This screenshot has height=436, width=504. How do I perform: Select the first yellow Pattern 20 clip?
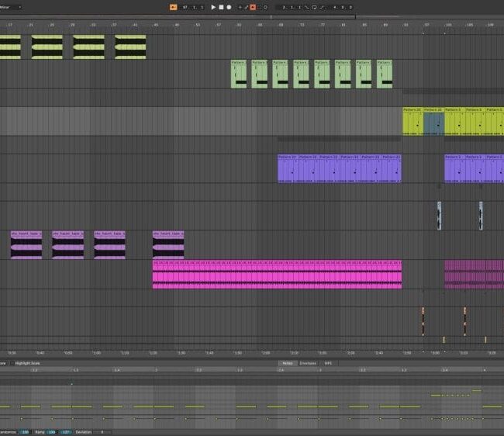[x=413, y=121]
